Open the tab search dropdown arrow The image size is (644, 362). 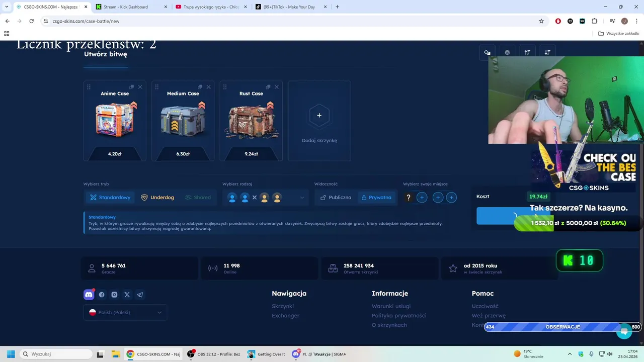pyautogui.click(x=6, y=7)
